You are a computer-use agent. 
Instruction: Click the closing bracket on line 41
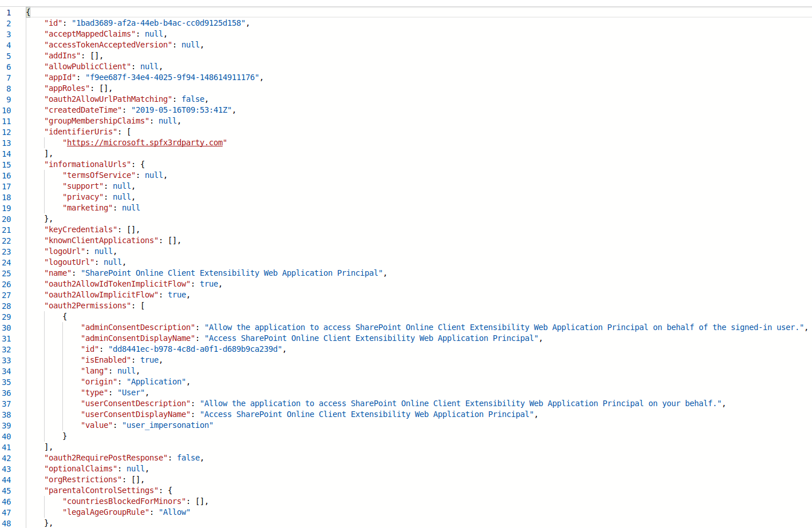[x=46, y=447]
